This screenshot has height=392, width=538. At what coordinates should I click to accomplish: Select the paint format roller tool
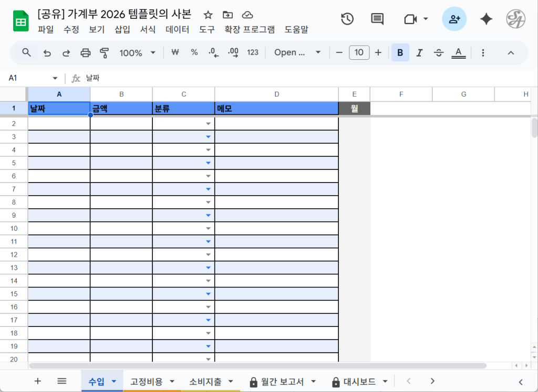click(x=104, y=52)
